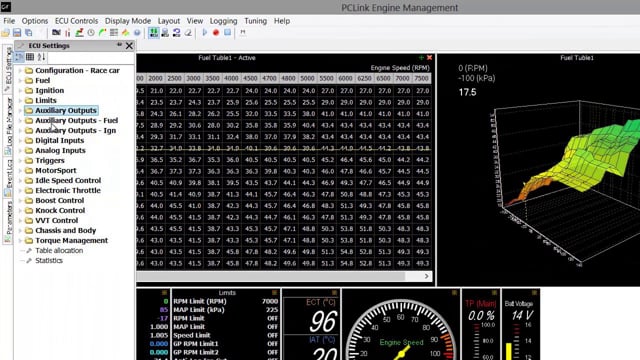Open the Options menu
The height and width of the screenshot is (360, 640).
(x=35, y=21)
